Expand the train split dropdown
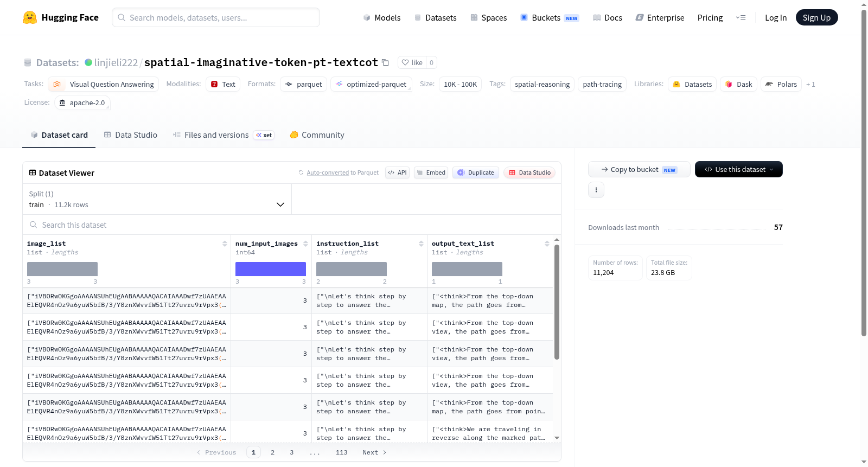The height and width of the screenshot is (467, 868). [x=157, y=199]
